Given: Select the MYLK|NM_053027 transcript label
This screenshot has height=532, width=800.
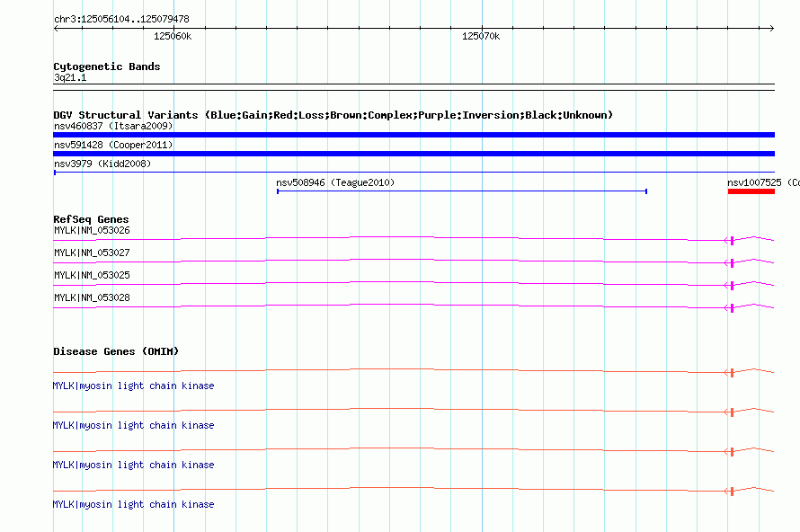Looking at the screenshot, I should [x=92, y=253].
